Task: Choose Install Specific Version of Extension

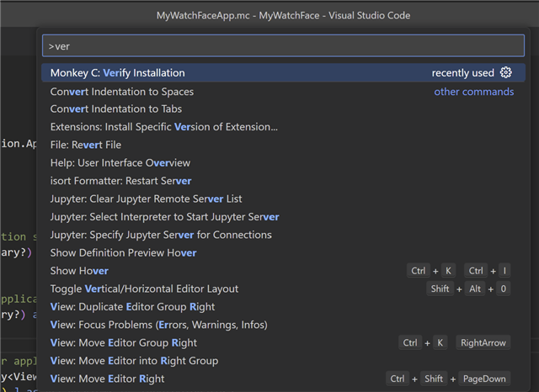Action: 283,127
